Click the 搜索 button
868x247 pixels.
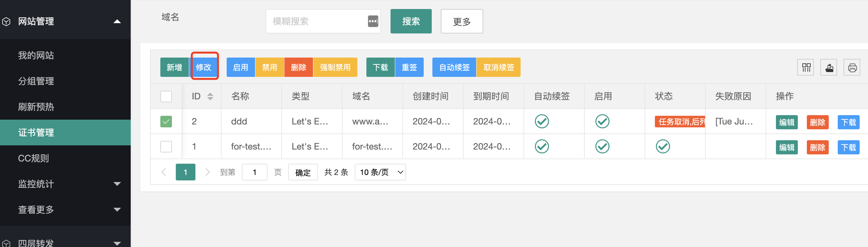click(x=411, y=21)
